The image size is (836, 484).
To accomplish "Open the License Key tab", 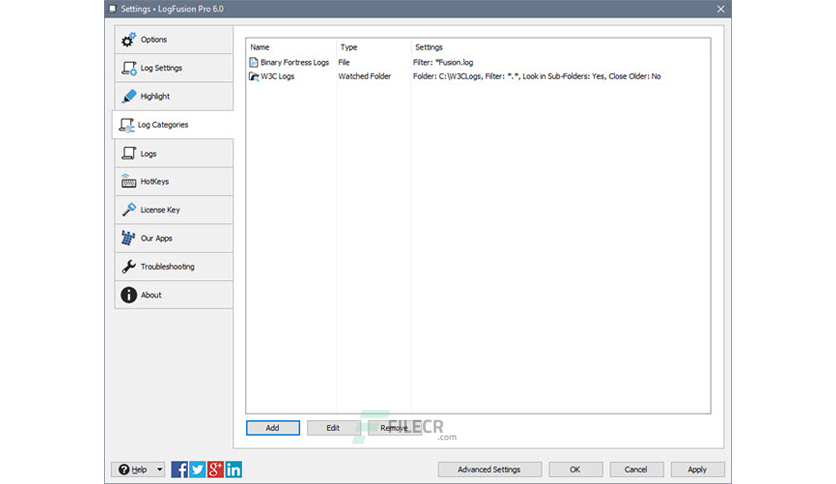I will [x=174, y=209].
